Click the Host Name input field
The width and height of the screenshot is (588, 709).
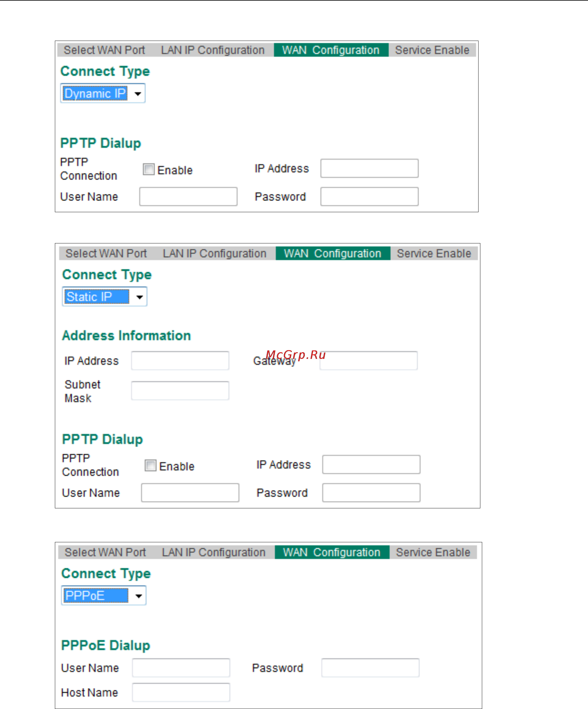coord(181,692)
